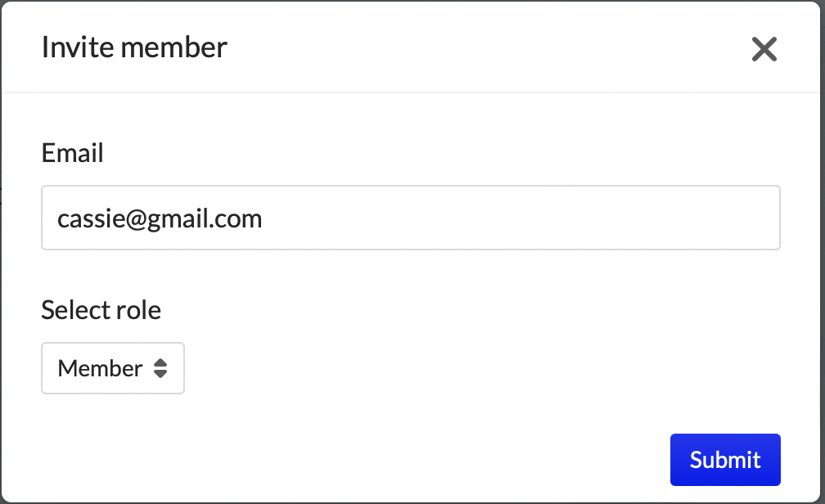
Task: Toggle the role picker showing Member
Action: pyautogui.click(x=113, y=368)
